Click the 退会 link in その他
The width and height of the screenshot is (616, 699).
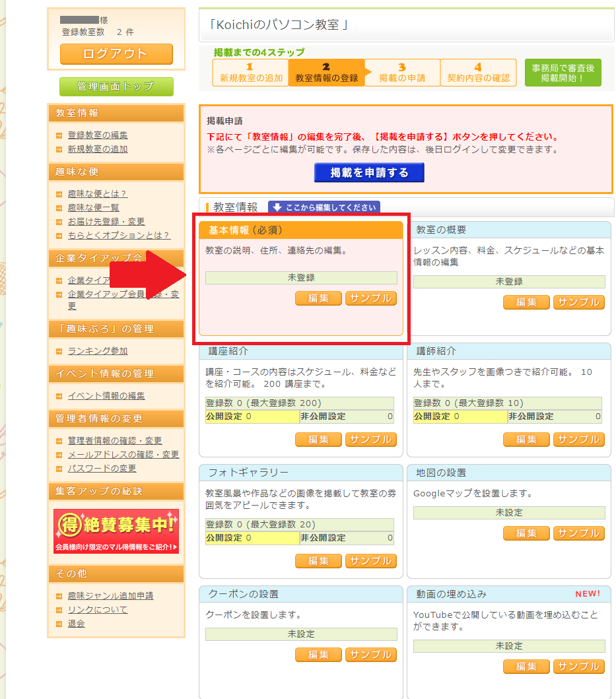pyautogui.click(x=76, y=624)
